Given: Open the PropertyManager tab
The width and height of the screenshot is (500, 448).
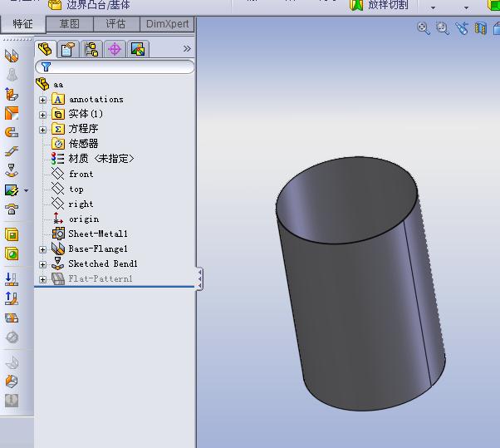Looking at the screenshot, I should point(69,50).
